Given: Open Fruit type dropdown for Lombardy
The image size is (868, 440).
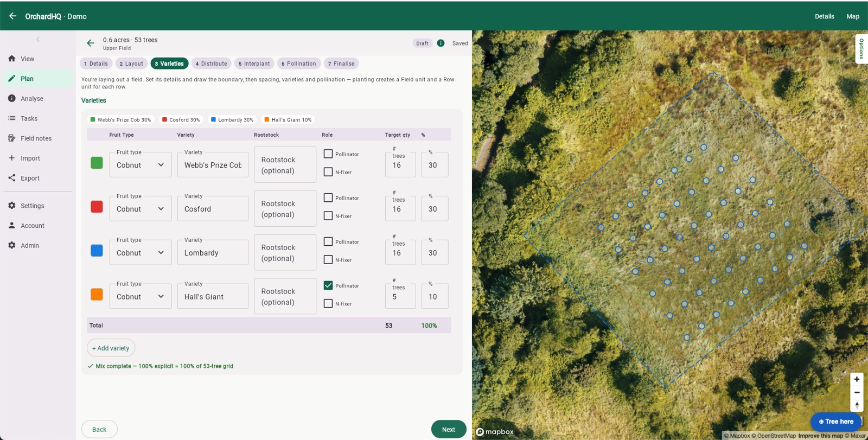Looking at the screenshot, I should pyautogui.click(x=141, y=252).
